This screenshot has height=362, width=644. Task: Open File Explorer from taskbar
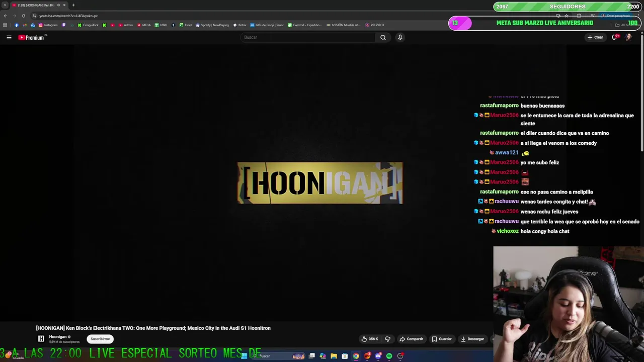coord(334,356)
